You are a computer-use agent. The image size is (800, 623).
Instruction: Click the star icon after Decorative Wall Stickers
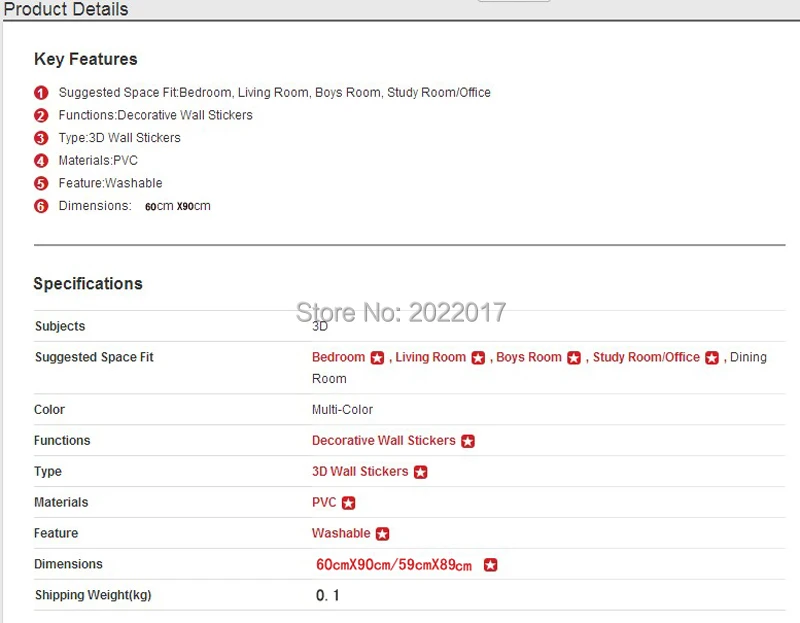tap(468, 441)
